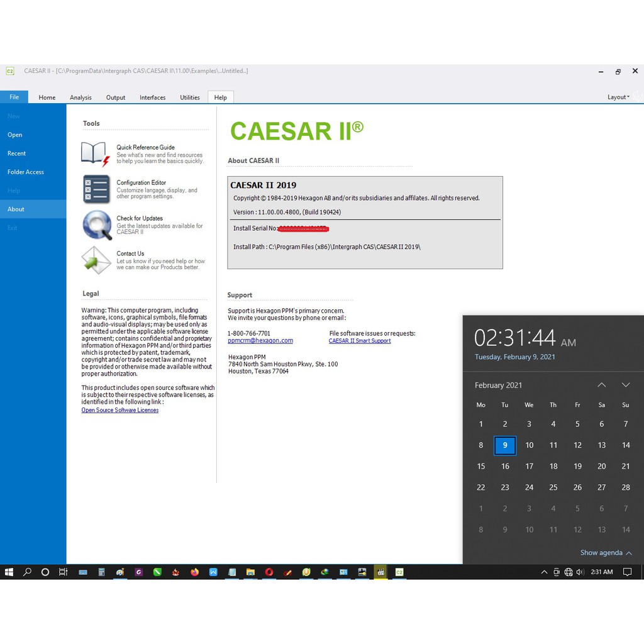Screen dimensions: 644x644
Task: Open File Explorer from the taskbar
Action: 250,572
